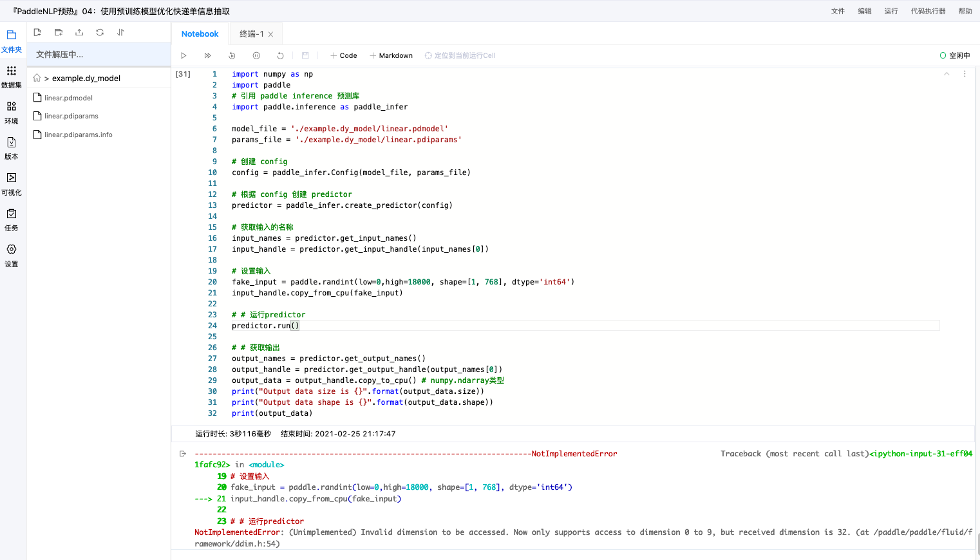Viewport: 980px width, 560px height.
Task: Open the cell options three-dot menu
Action: point(964,74)
